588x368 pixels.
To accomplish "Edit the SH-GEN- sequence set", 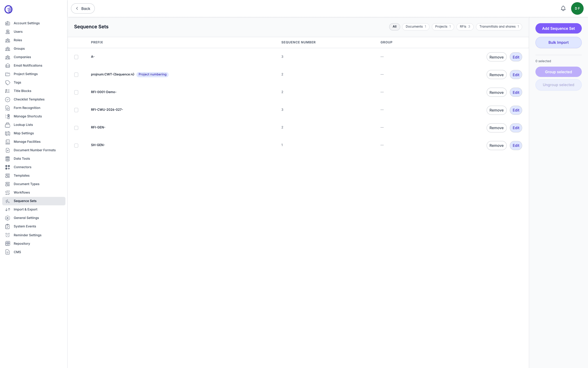I will (516, 146).
